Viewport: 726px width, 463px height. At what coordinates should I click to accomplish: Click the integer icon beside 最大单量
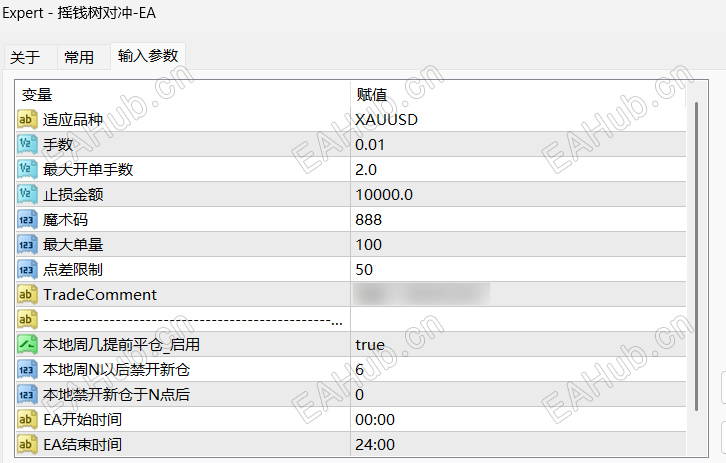[27, 244]
